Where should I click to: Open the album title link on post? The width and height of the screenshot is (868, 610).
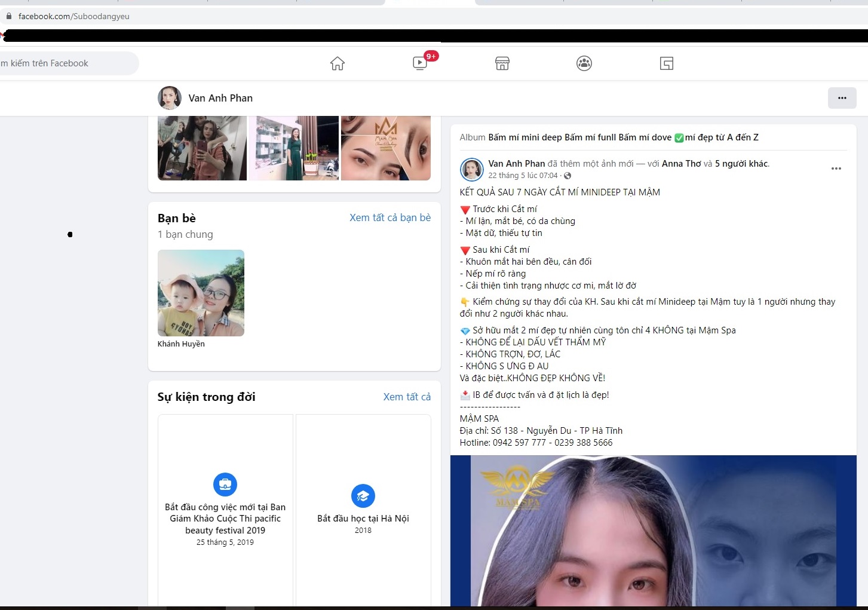pyautogui.click(x=623, y=137)
